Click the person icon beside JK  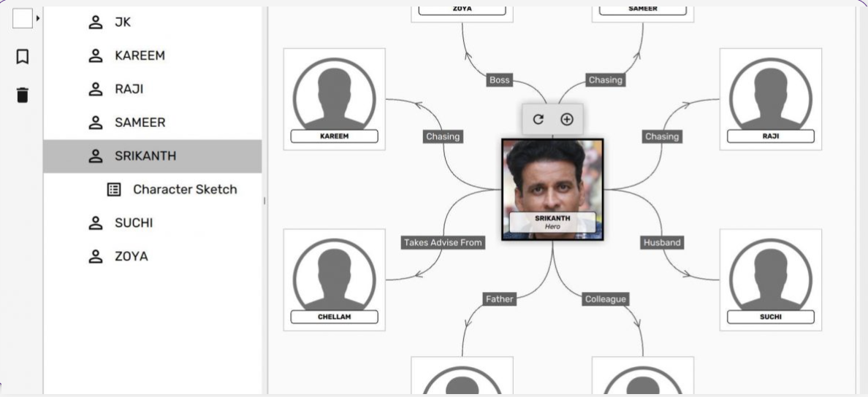coord(96,22)
